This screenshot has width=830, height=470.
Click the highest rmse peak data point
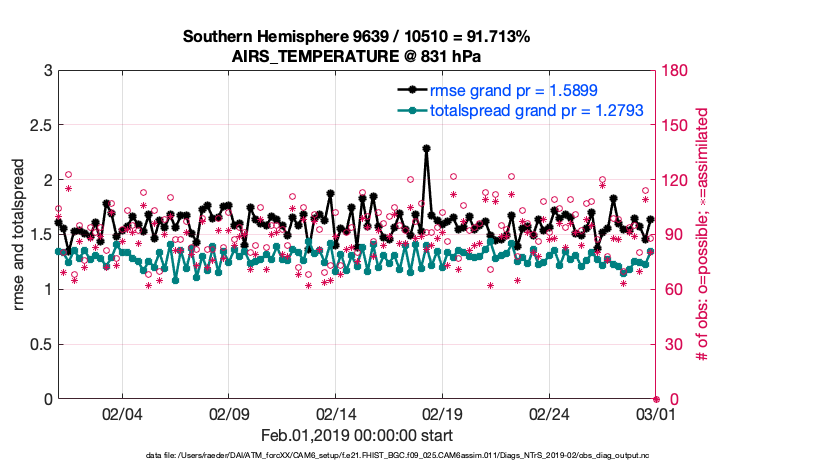(x=427, y=148)
